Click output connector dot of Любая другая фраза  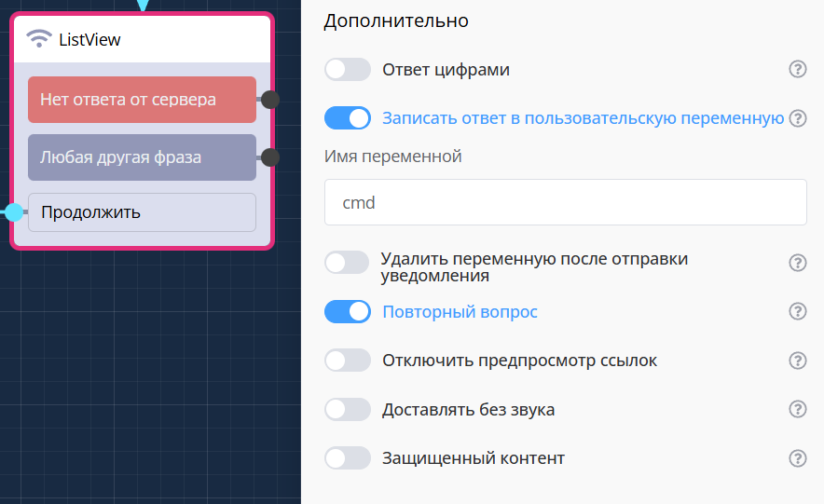[270, 157]
